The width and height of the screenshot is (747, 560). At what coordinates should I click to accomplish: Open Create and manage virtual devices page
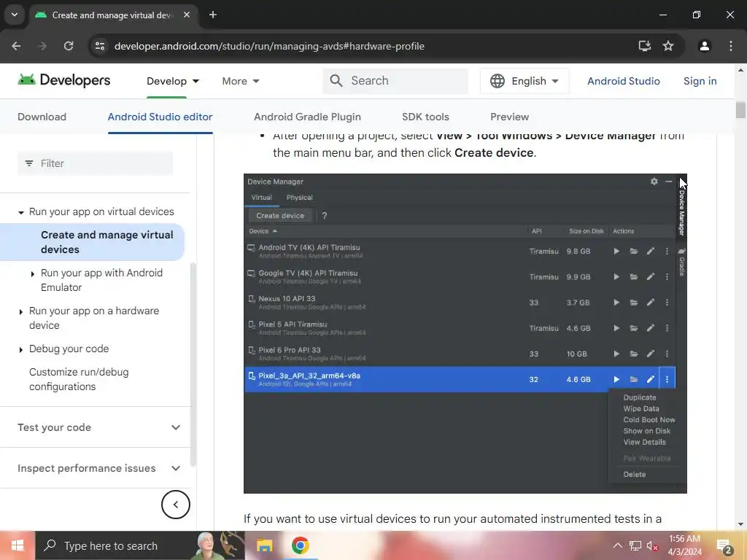pos(107,242)
